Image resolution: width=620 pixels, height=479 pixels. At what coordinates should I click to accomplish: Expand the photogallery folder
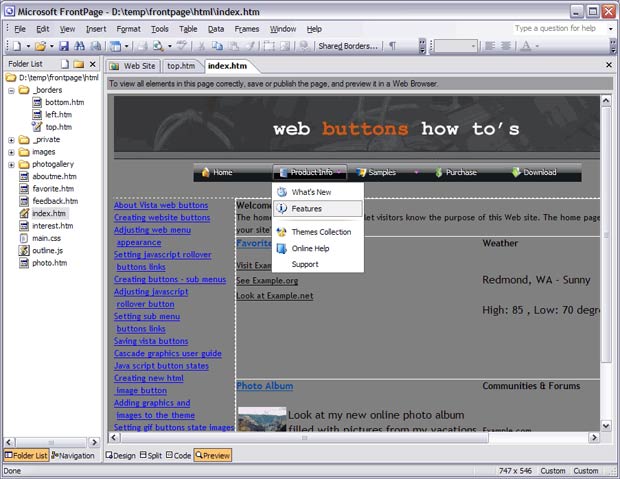click(11, 165)
